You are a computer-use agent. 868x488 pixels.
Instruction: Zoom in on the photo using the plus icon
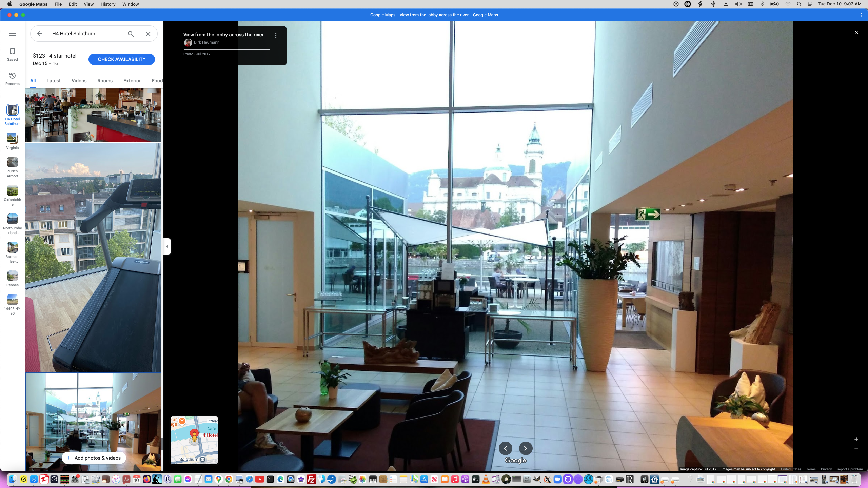point(856,439)
